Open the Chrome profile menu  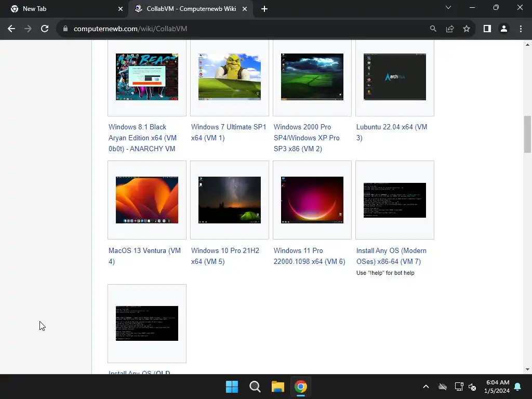[504, 29]
